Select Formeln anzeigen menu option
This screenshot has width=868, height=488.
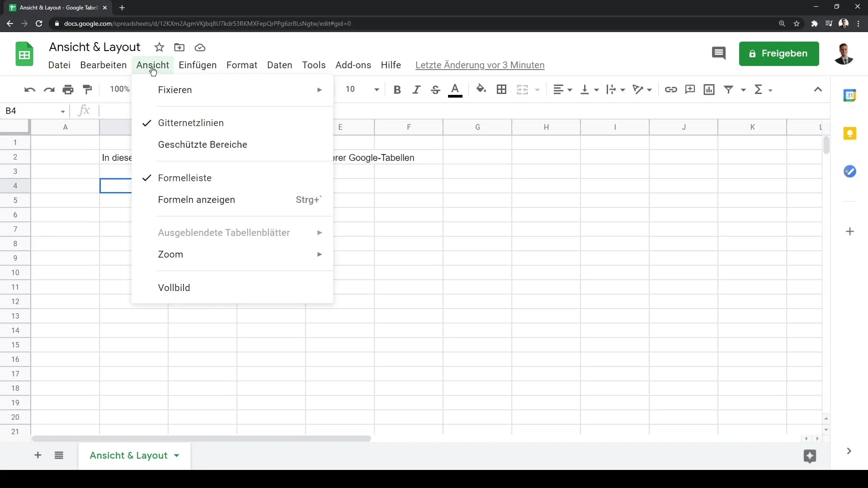point(196,199)
